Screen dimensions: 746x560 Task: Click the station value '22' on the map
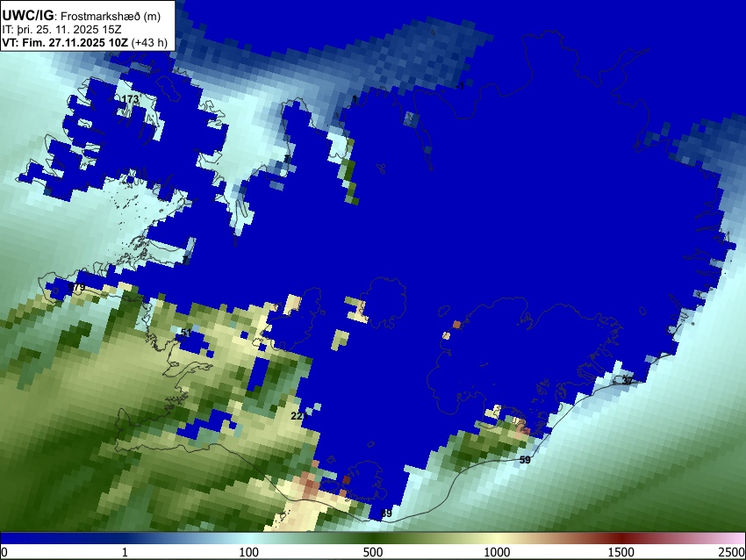pyautogui.click(x=297, y=416)
